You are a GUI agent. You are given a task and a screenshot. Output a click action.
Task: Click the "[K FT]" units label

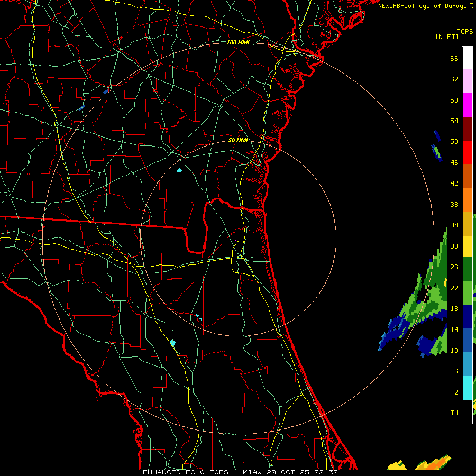point(447,36)
